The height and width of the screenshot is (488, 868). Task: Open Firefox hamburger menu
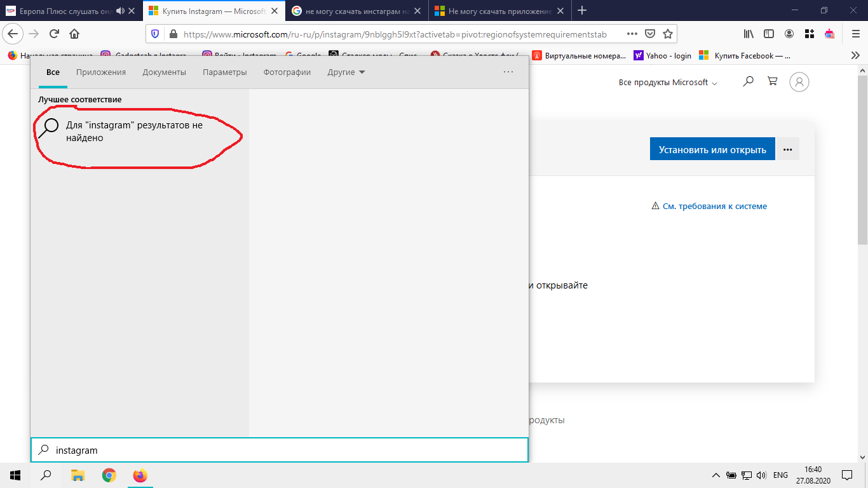(x=855, y=34)
